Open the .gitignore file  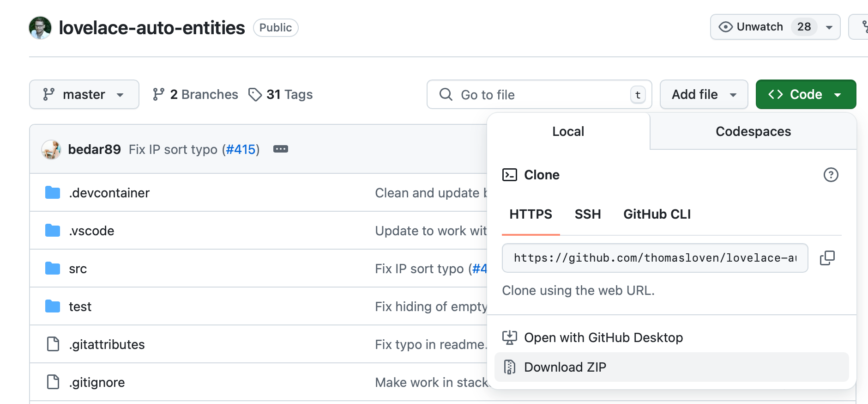[97, 382]
